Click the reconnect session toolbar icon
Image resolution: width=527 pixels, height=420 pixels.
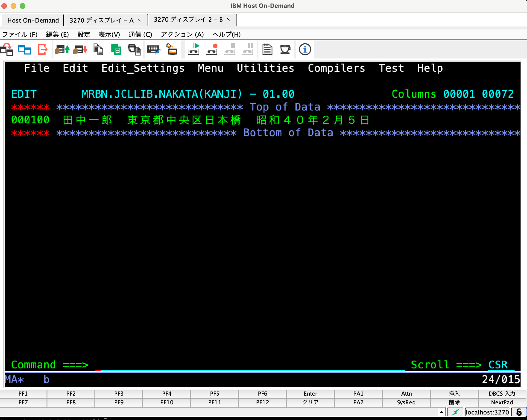[x=7, y=50]
